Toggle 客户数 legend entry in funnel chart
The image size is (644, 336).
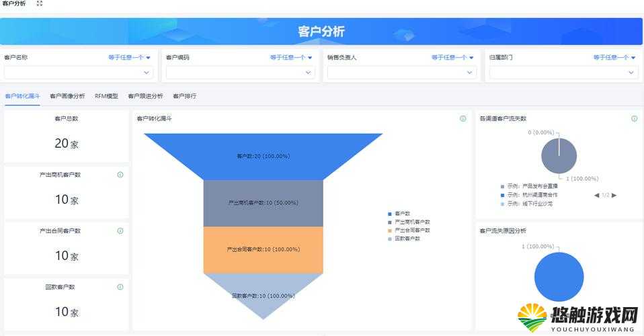tap(399, 214)
